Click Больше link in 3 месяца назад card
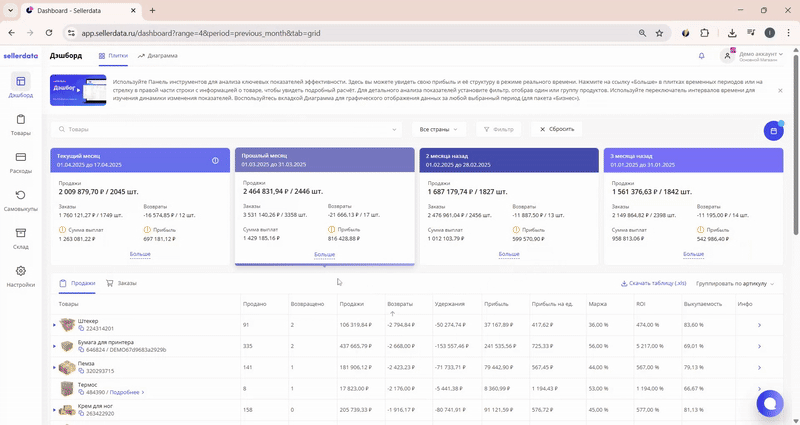This screenshot has height=425, width=800. [693, 254]
